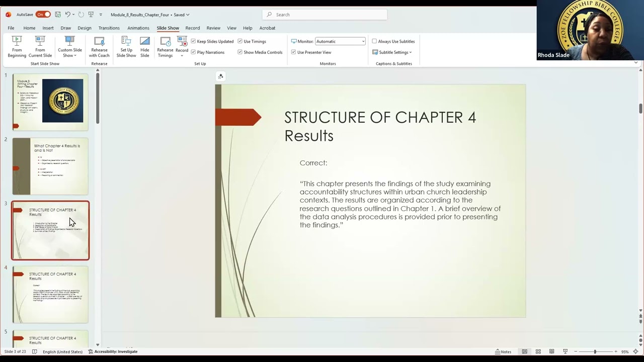The image size is (644, 362).
Task: Switch to the Home tab
Action: point(29,28)
